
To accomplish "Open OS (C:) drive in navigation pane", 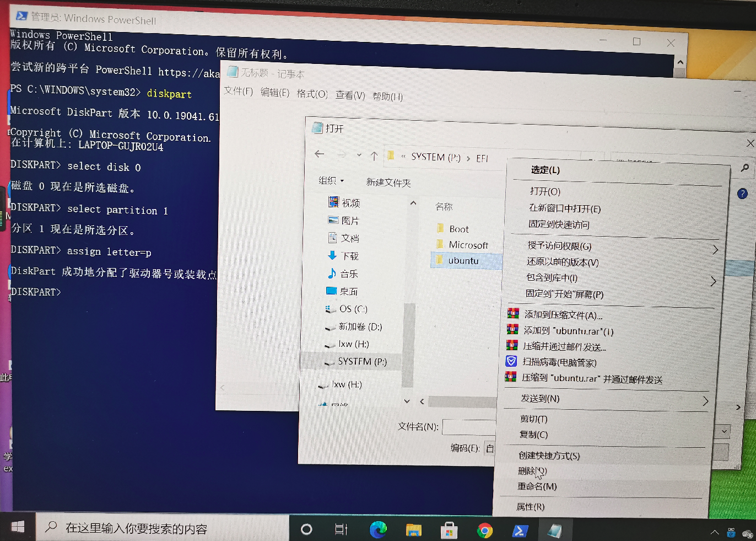I will pyautogui.click(x=346, y=309).
